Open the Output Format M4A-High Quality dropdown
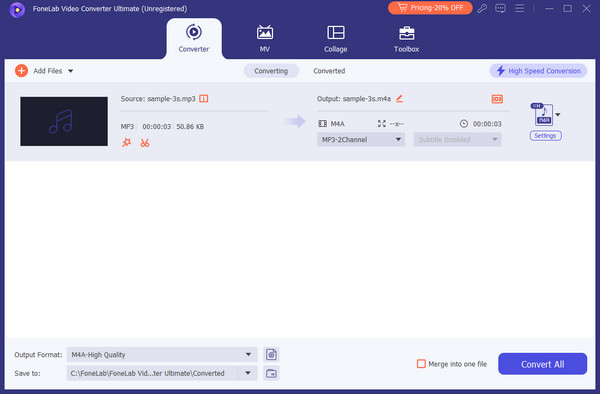 tap(162, 355)
